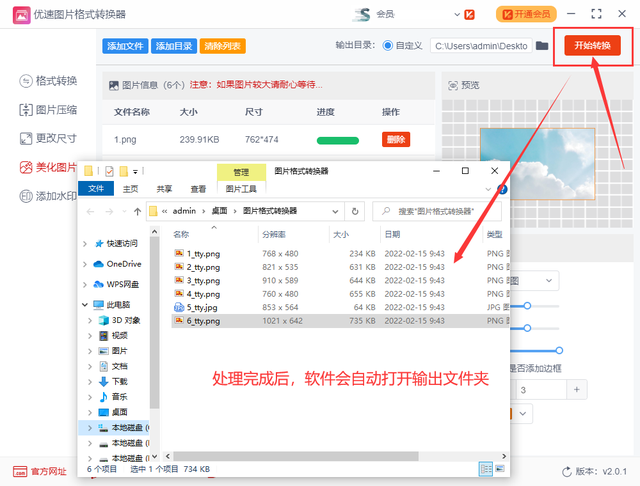Select 下载 folder in navigation tree
640x486 pixels.
coord(114,382)
